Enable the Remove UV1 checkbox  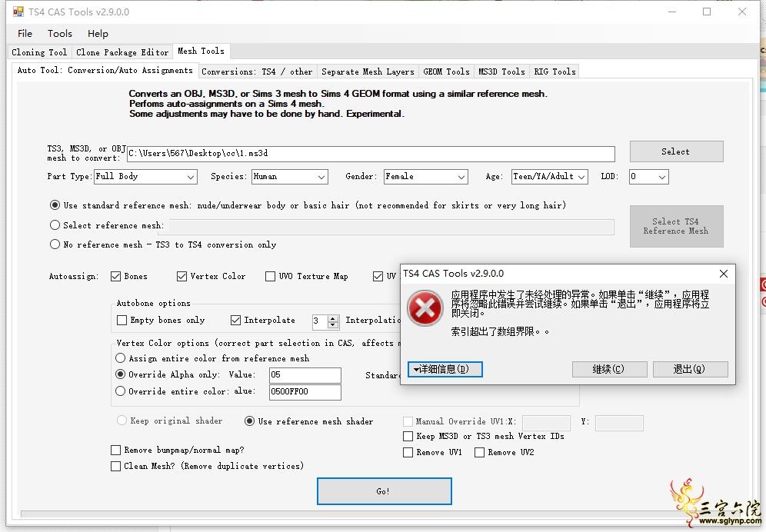408,452
